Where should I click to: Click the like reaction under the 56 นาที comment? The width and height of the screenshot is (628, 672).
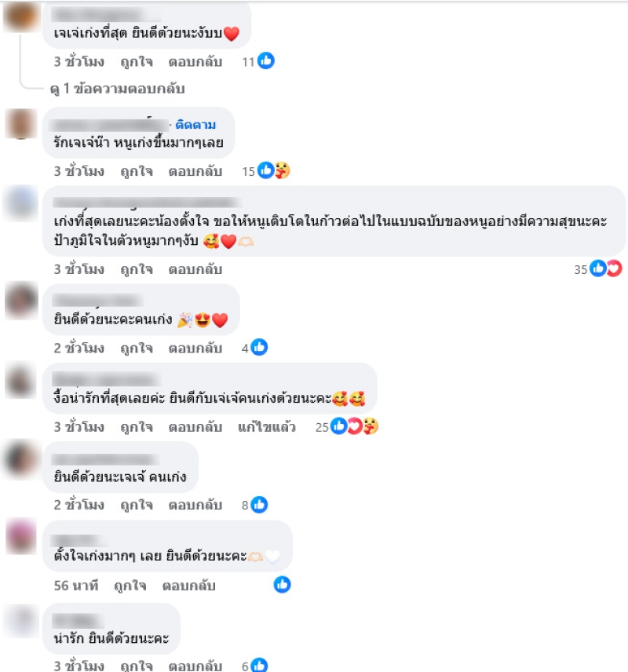(x=282, y=585)
